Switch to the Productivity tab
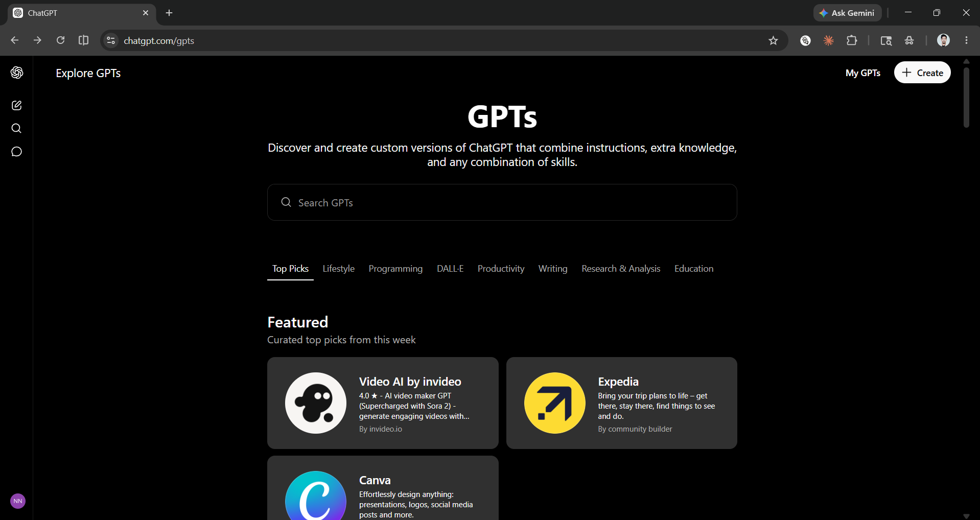This screenshot has width=980, height=520. [501, 269]
